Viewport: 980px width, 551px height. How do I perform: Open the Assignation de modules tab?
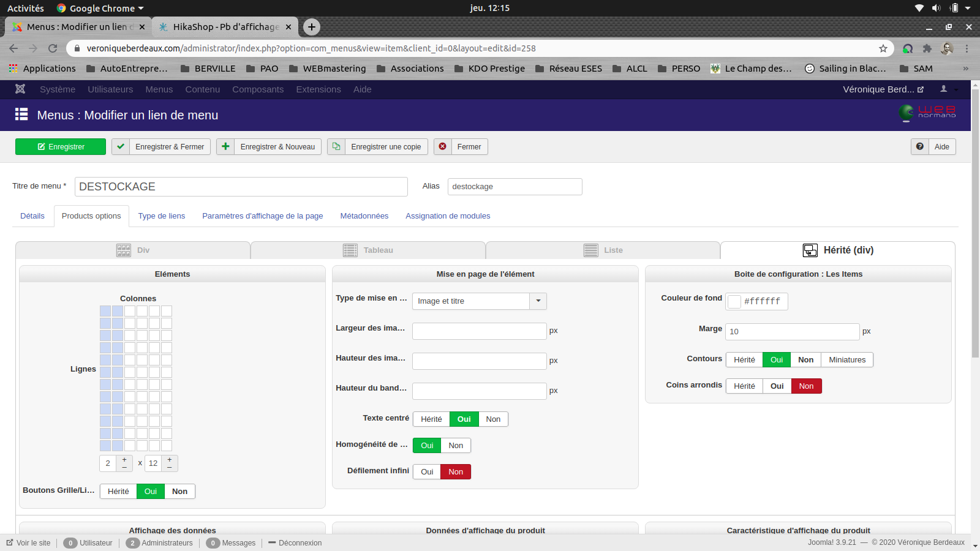point(448,216)
